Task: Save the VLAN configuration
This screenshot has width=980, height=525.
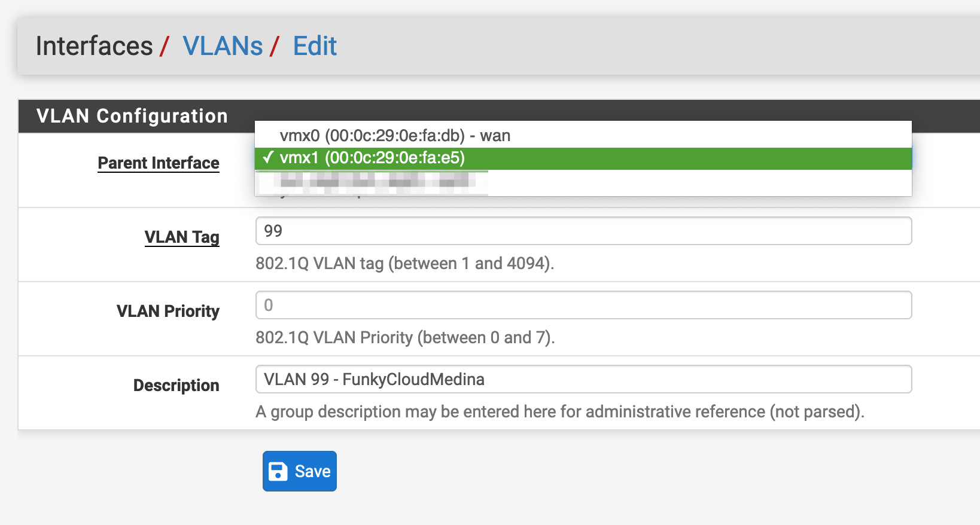Action: tap(300, 471)
